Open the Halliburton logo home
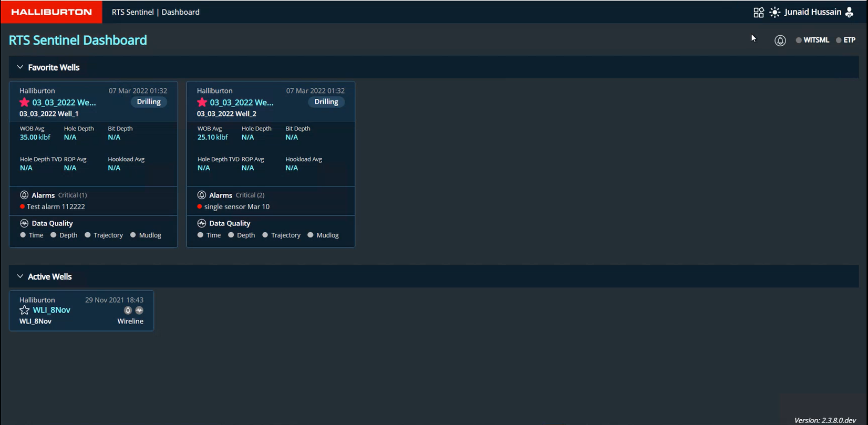 point(51,12)
